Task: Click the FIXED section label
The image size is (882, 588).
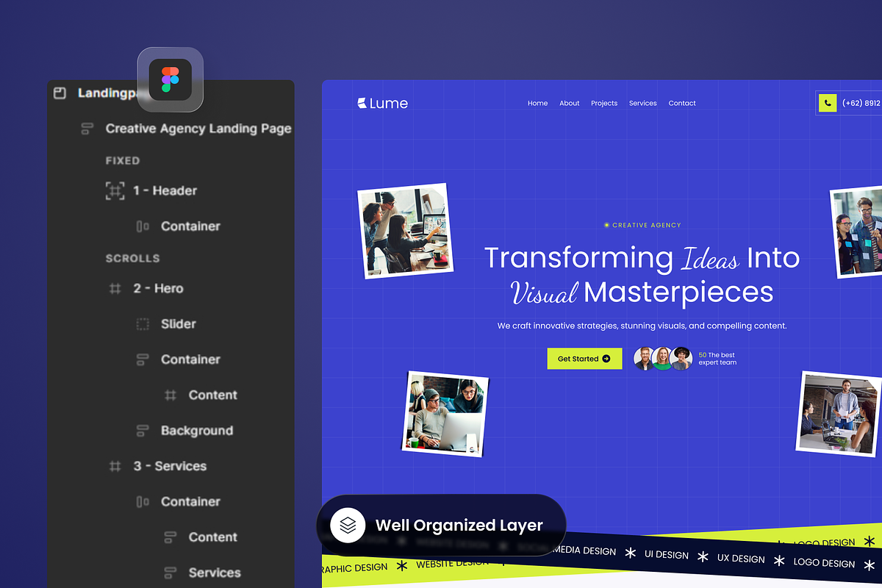Action: point(123,161)
